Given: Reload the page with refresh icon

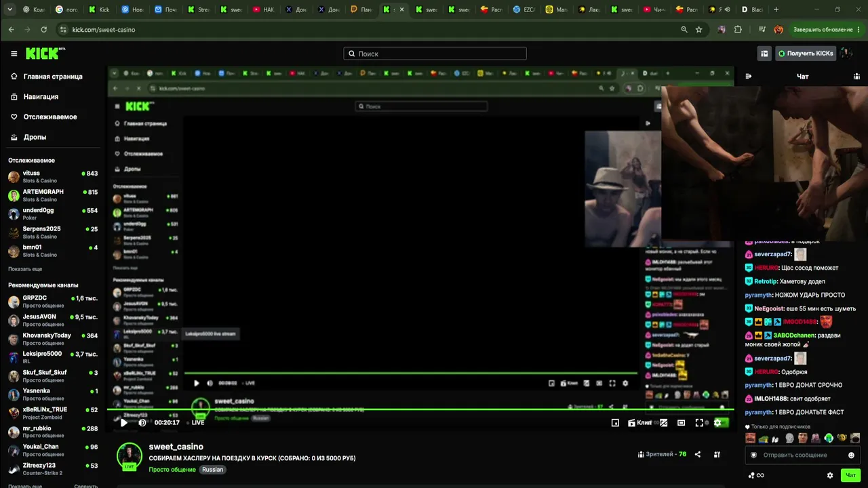Looking at the screenshot, I should click(x=44, y=30).
